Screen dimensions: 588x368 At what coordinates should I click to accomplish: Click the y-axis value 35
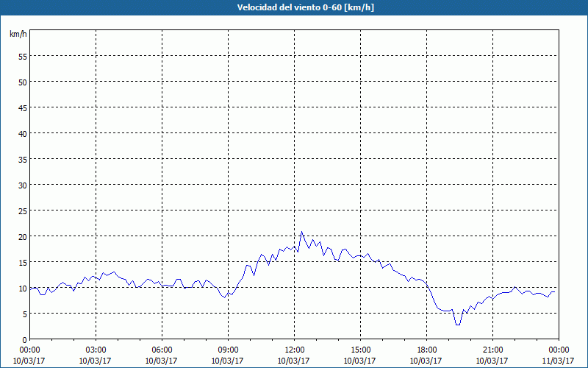23,160
